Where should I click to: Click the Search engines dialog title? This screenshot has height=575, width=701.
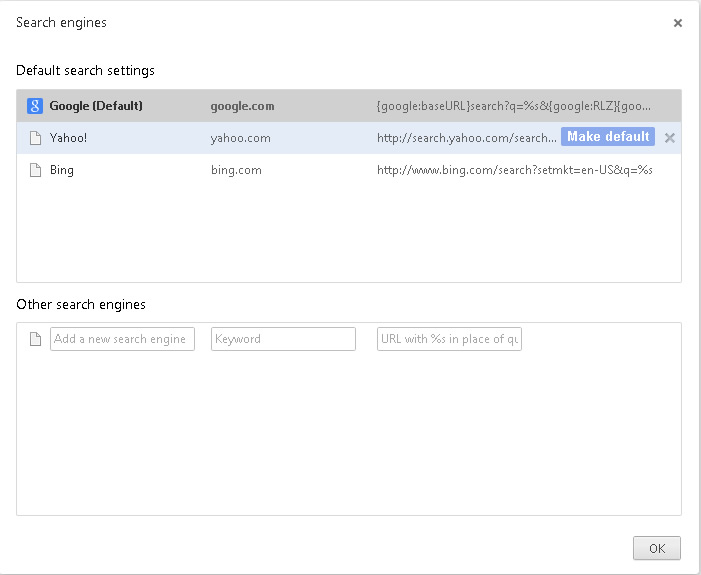click(x=61, y=23)
